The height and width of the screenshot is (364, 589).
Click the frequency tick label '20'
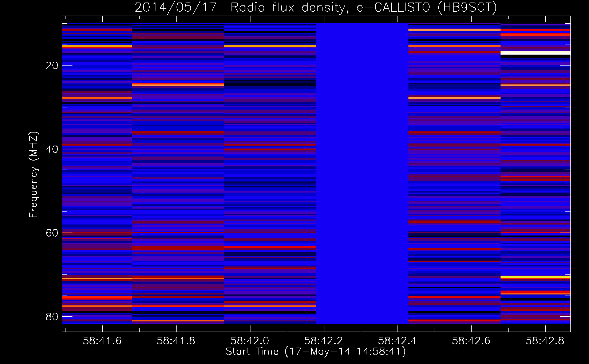click(x=52, y=66)
